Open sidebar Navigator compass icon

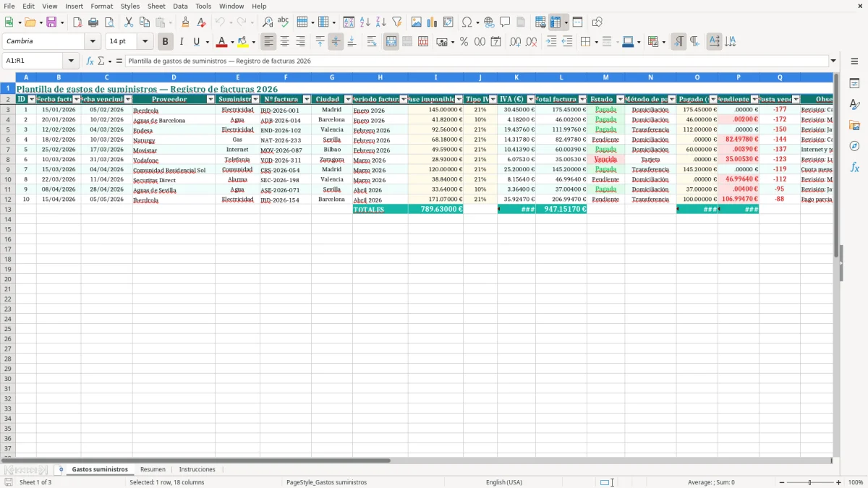tap(854, 146)
